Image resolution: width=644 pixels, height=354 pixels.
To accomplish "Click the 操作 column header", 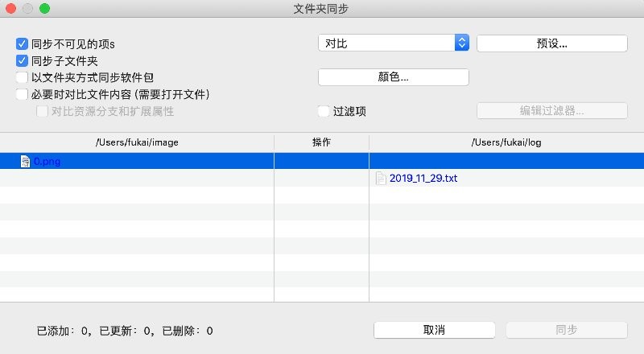I will click(x=321, y=142).
